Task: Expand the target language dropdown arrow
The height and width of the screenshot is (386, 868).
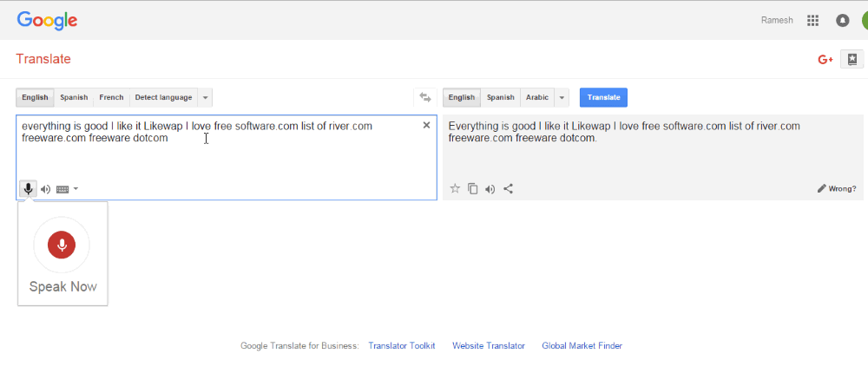Action: pyautogui.click(x=562, y=97)
